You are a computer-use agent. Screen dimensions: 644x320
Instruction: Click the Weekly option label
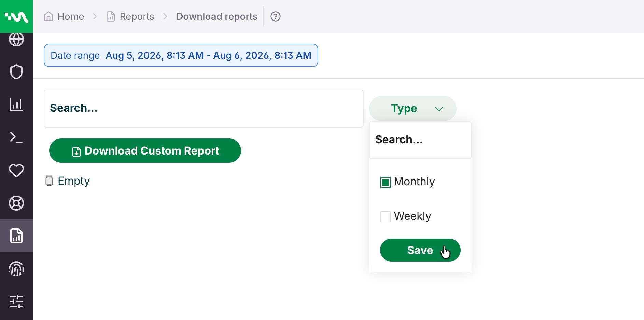tap(412, 216)
